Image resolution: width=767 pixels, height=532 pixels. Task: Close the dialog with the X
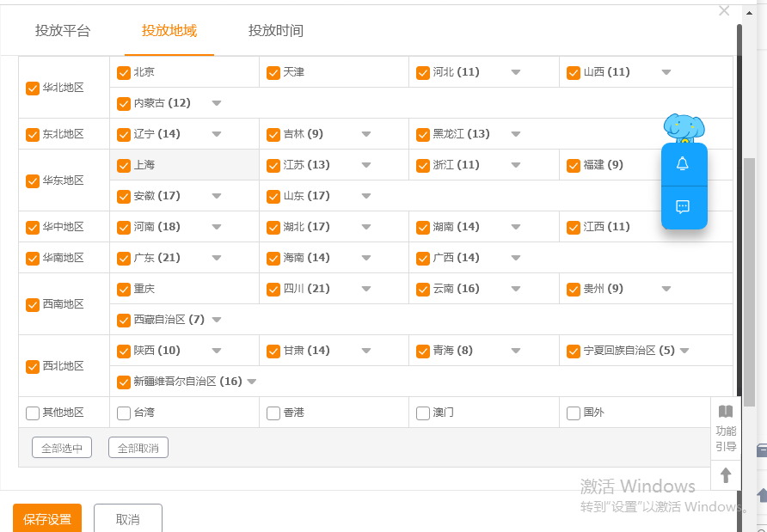[724, 11]
